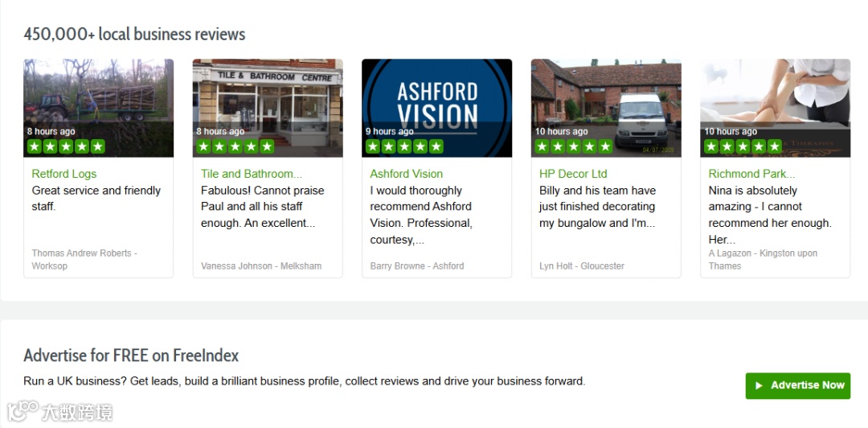The height and width of the screenshot is (428, 868).
Task: Click the play arrow in Advertise Now
Action: (759, 385)
